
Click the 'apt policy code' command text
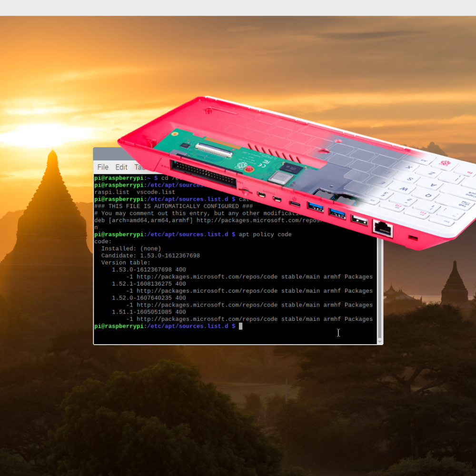tap(265, 234)
